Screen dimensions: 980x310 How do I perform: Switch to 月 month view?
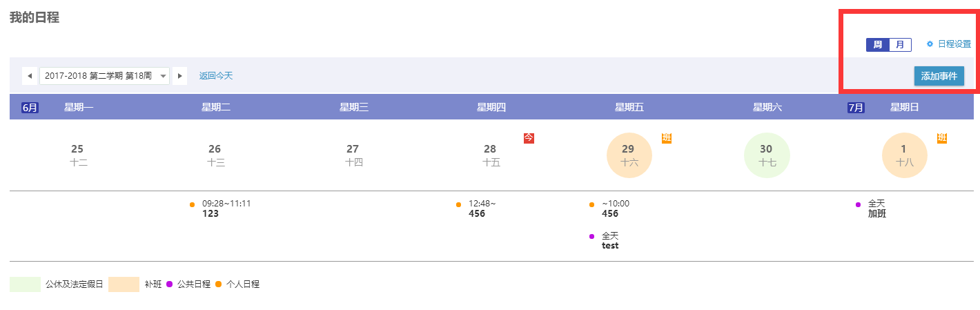pyautogui.click(x=900, y=45)
